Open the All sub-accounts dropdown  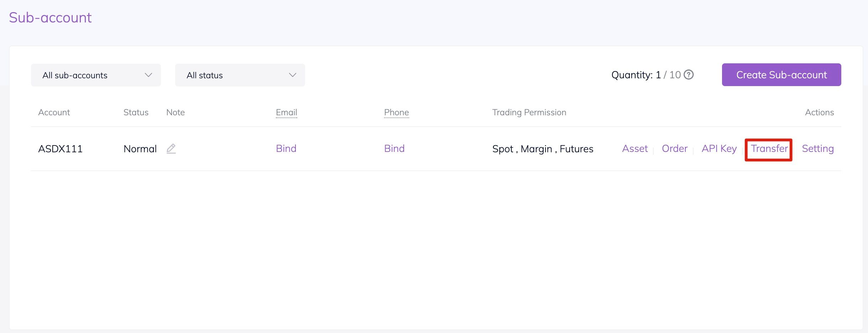click(x=96, y=75)
